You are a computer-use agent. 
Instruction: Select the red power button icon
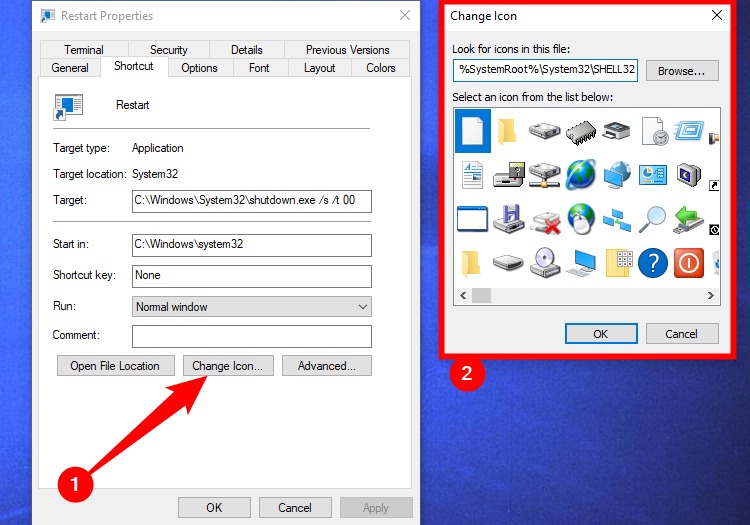pyautogui.click(x=688, y=262)
